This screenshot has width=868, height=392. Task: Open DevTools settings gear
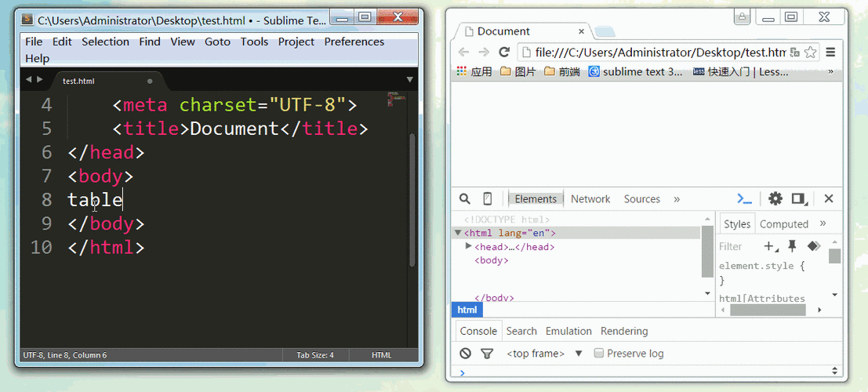[775, 199]
